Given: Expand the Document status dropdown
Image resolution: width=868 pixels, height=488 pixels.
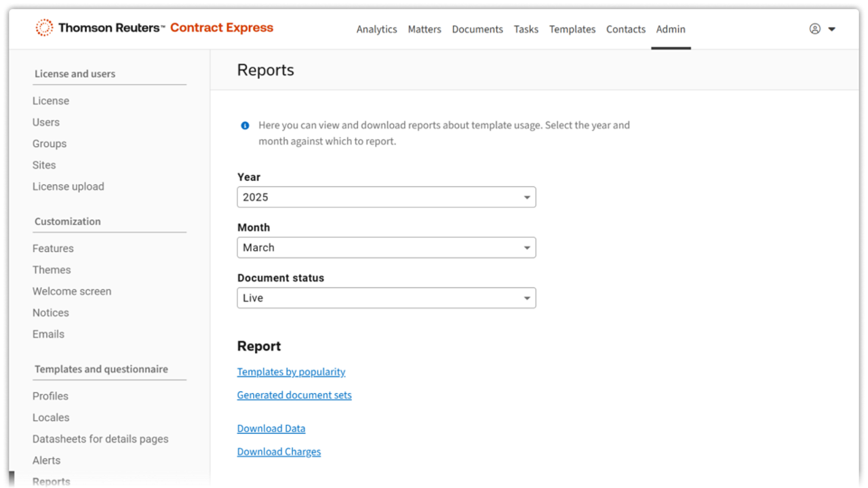Looking at the screenshot, I should (x=386, y=298).
